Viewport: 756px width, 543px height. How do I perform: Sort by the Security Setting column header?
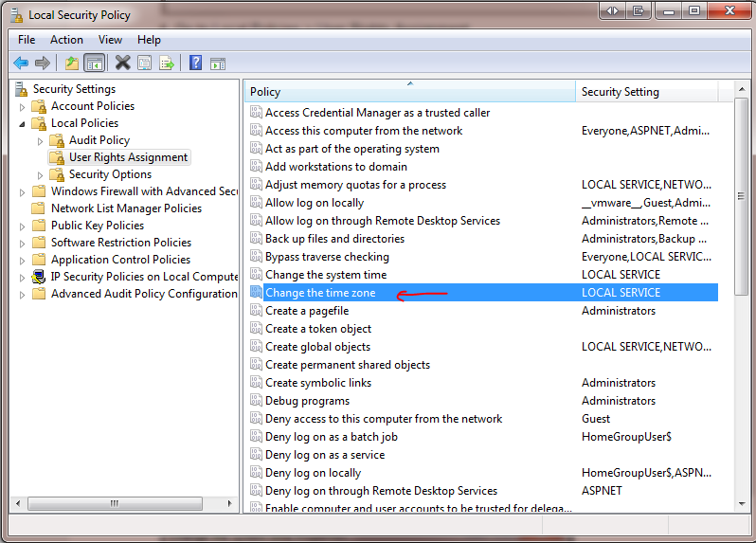coord(646,92)
